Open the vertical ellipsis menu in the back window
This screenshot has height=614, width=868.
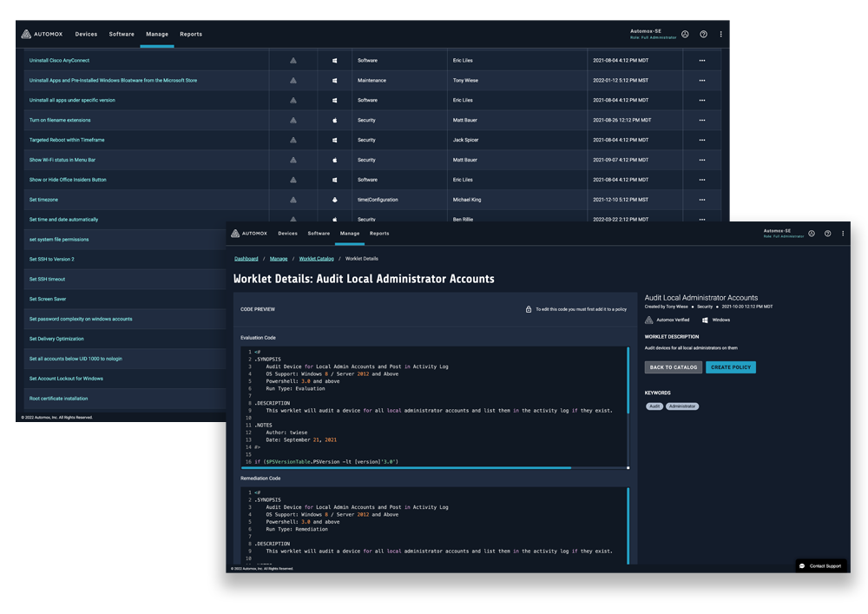(x=720, y=35)
